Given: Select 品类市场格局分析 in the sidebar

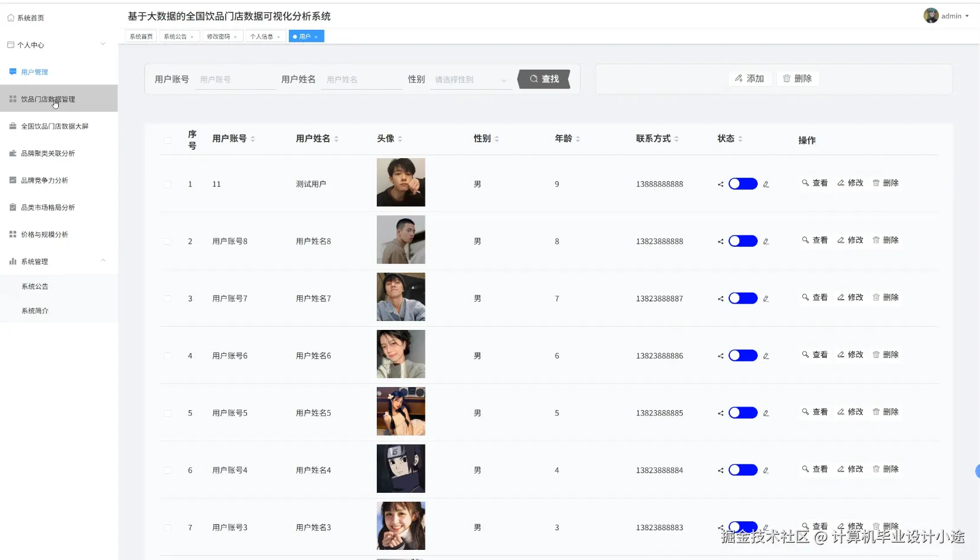Looking at the screenshot, I should tap(48, 207).
